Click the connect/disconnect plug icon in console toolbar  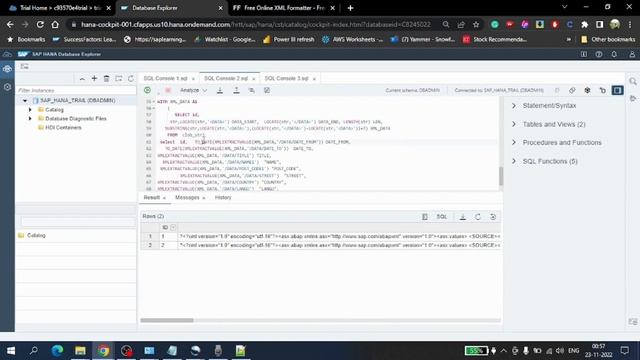point(572,90)
